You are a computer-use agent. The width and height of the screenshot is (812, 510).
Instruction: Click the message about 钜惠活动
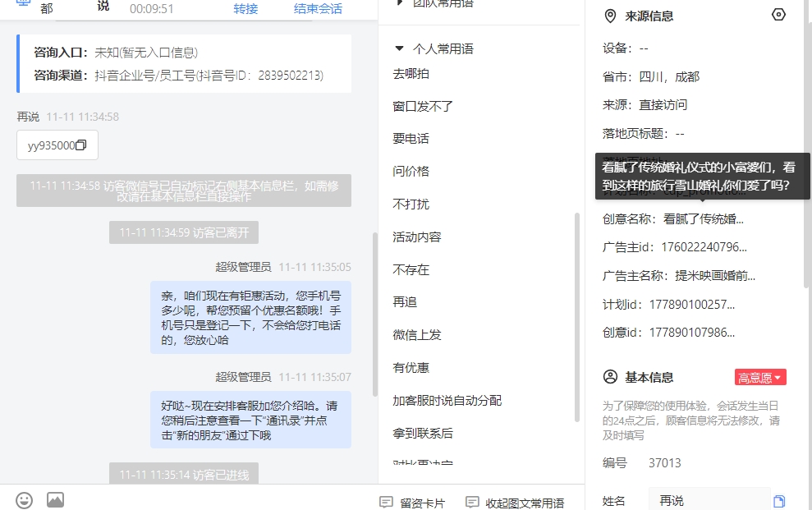pos(250,317)
